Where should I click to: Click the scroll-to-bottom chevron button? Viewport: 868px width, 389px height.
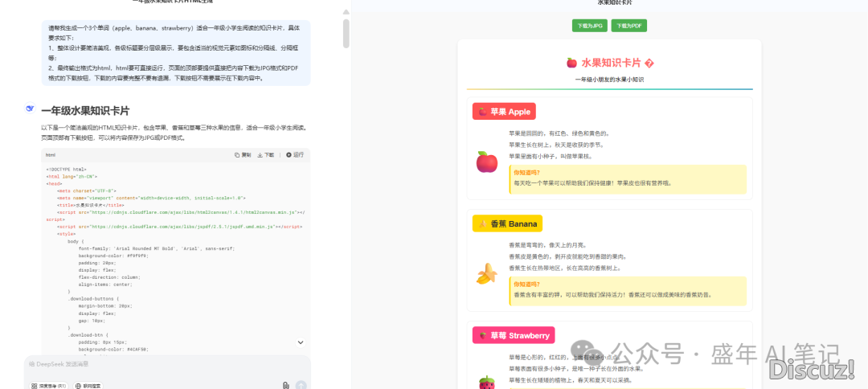[301, 342]
